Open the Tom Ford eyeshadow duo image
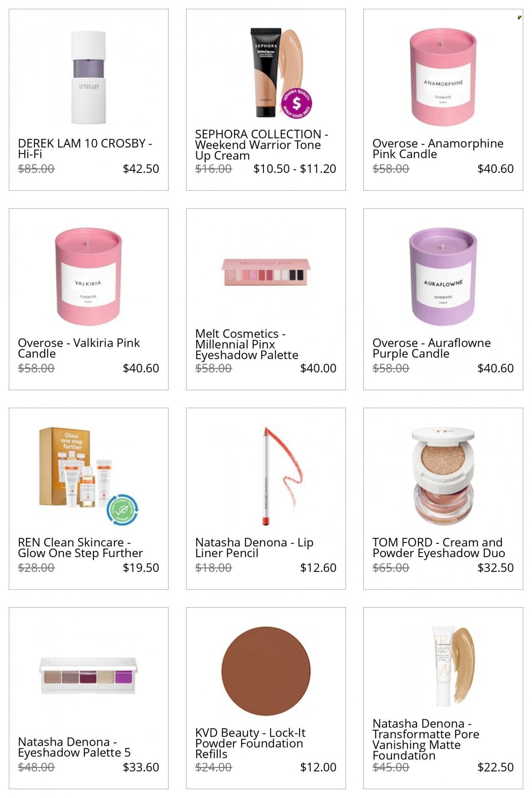This screenshot has height=798, width=532. (443, 476)
